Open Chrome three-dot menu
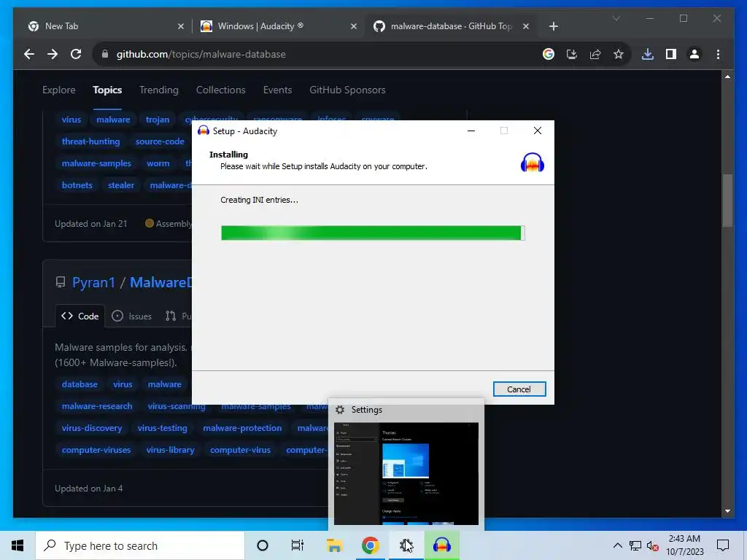 (x=718, y=54)
